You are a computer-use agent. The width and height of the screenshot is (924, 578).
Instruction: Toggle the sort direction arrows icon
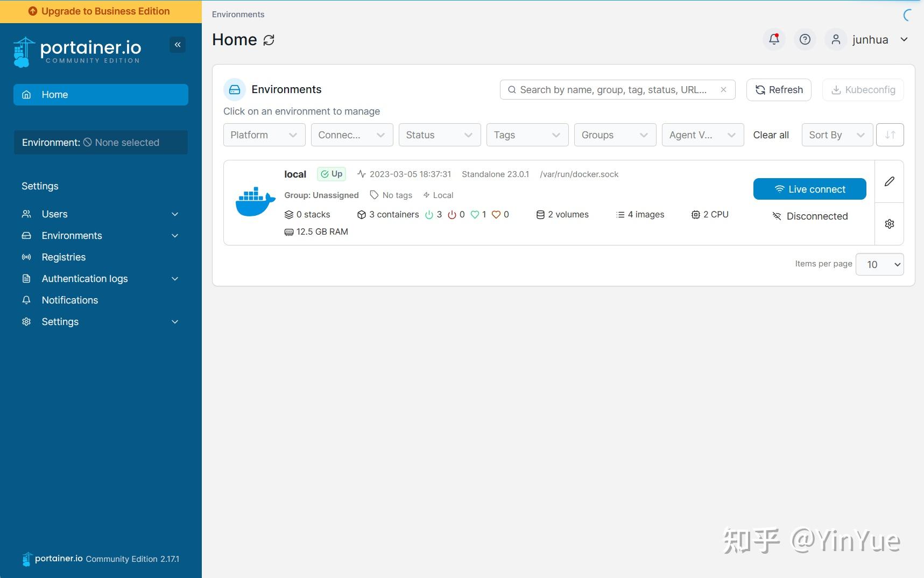tap(890, 135)
